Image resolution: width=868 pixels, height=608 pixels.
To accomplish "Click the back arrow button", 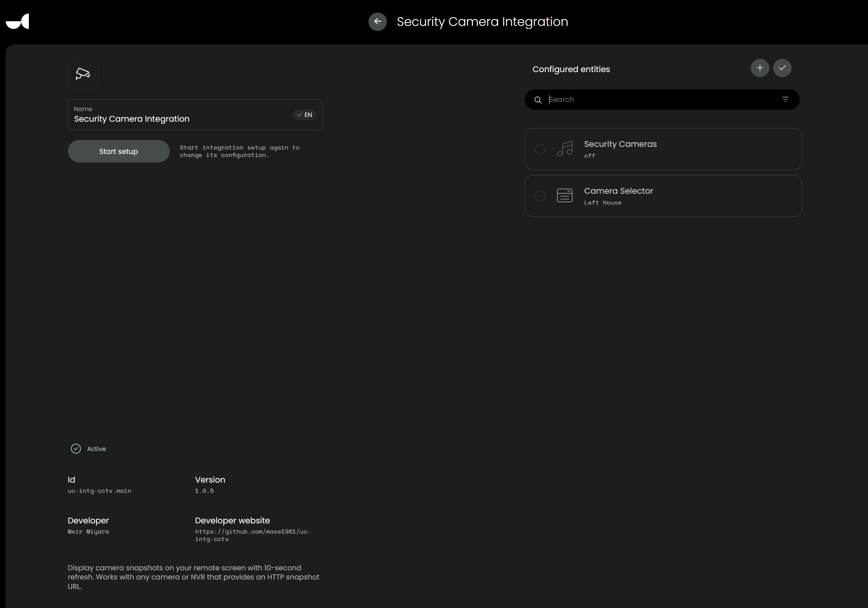I will (377, 21).
